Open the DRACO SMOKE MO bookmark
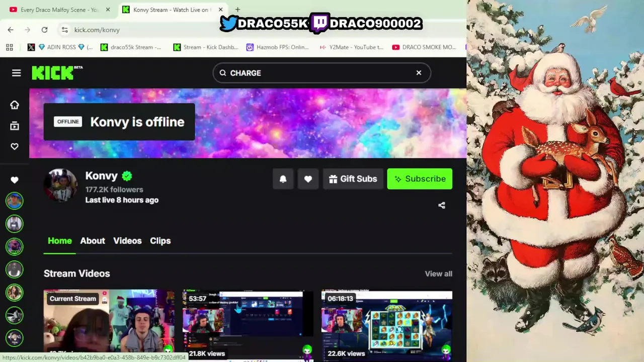The height and width of the screenshot is (362, 644). [x=424, y=47]
